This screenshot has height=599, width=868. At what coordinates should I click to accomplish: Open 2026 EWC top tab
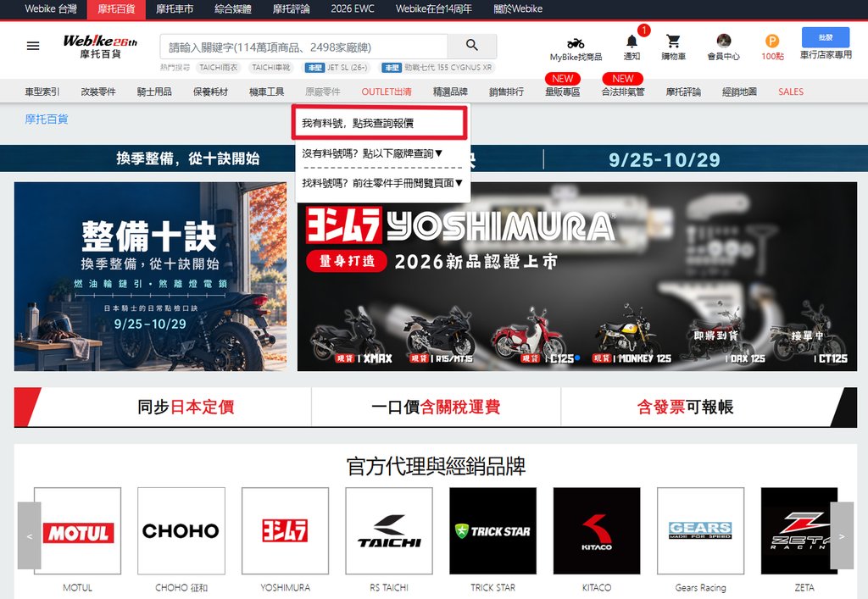[x=353, y=8]
